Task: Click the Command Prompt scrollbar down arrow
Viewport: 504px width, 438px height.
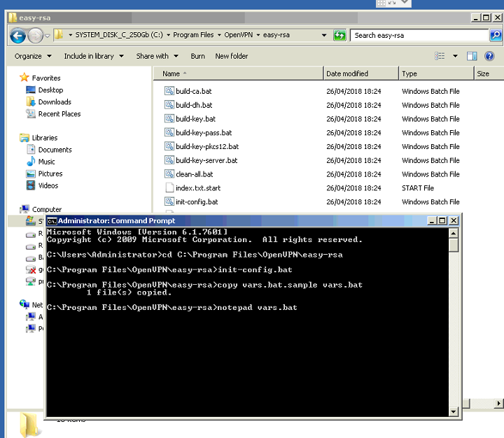Action: (x=454, y=412)
